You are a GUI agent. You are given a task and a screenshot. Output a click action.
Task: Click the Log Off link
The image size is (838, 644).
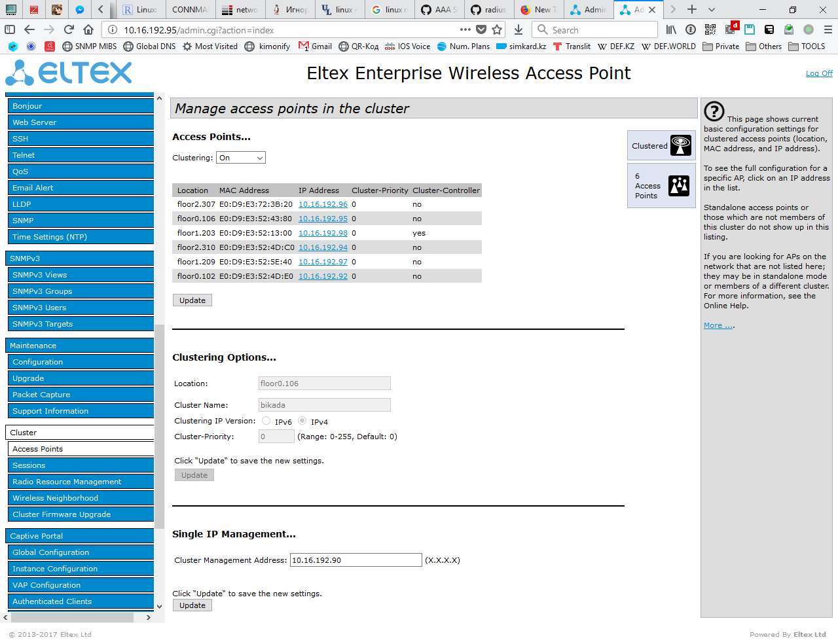coord(819,73)
